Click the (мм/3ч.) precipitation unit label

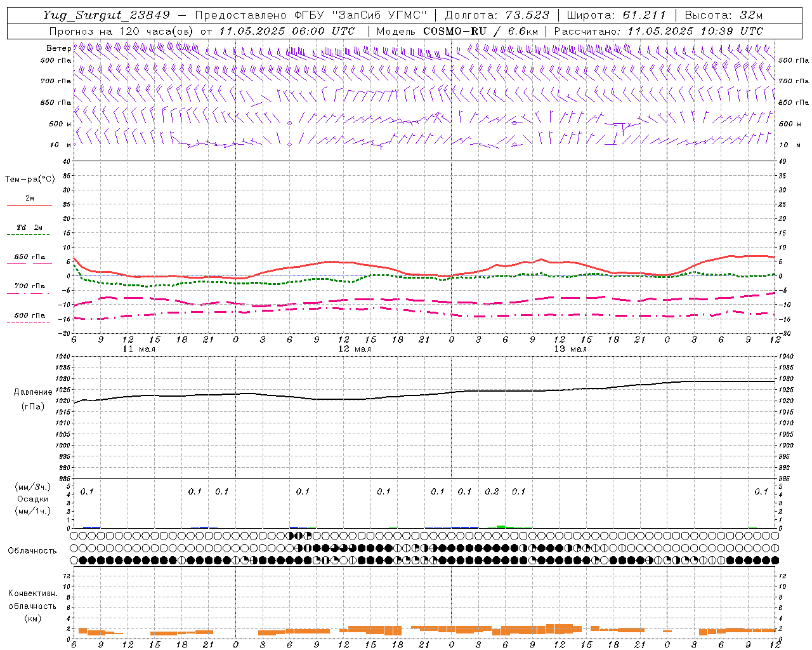[33, 487]
